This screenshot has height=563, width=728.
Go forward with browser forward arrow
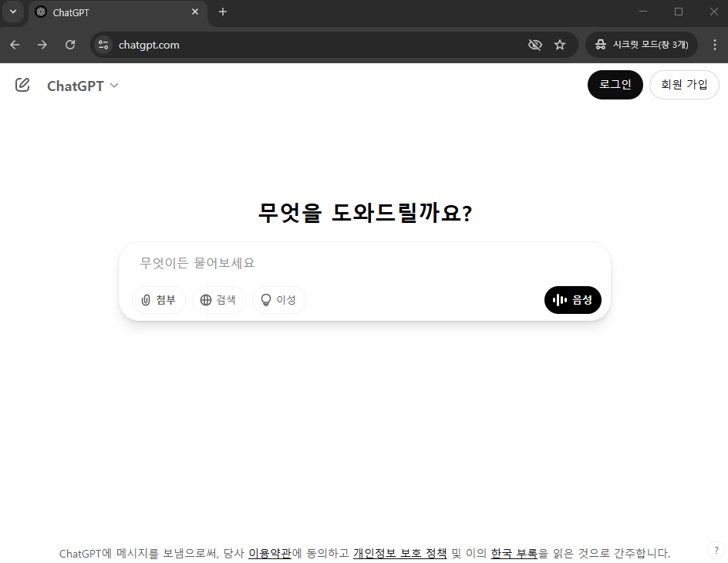click(42, 45)
